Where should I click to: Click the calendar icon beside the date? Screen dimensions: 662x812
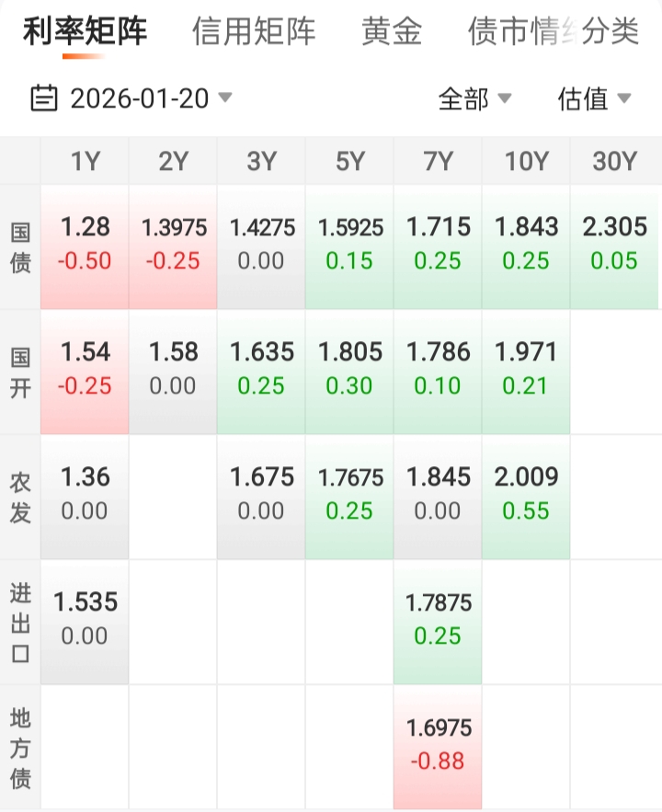[44, 97]
